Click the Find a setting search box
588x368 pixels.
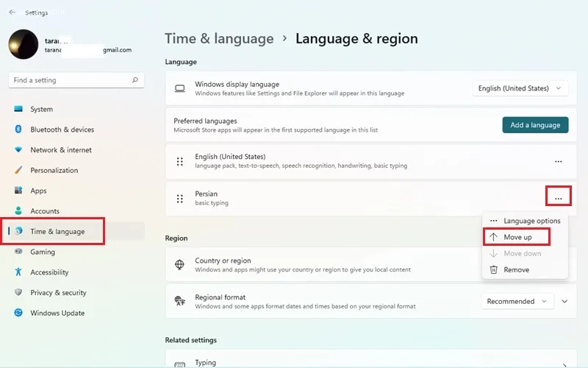coord(76,80)
